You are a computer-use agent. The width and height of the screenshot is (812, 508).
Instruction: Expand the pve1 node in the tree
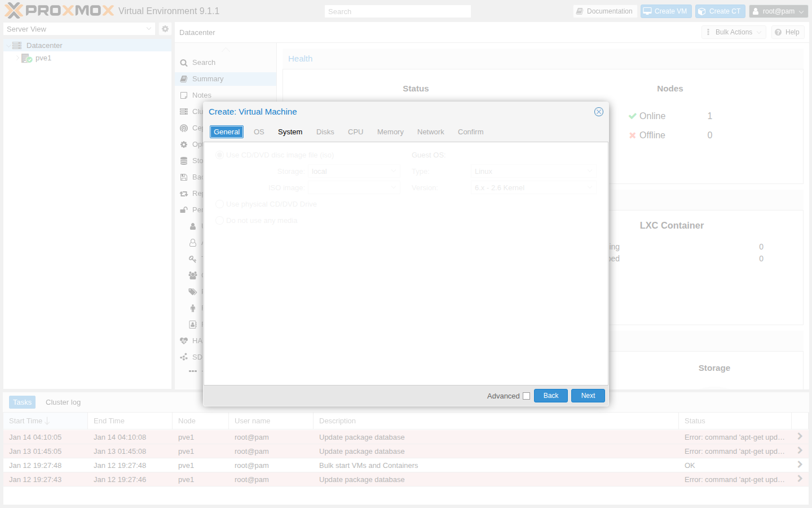tap(17, 58)
